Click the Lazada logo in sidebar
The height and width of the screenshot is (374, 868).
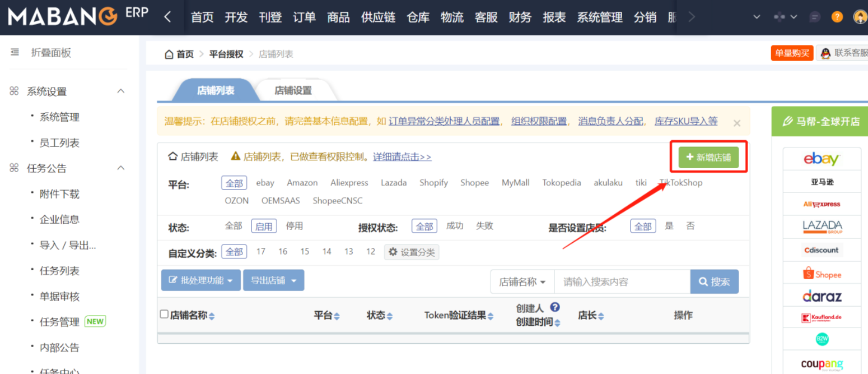point(822,227)
